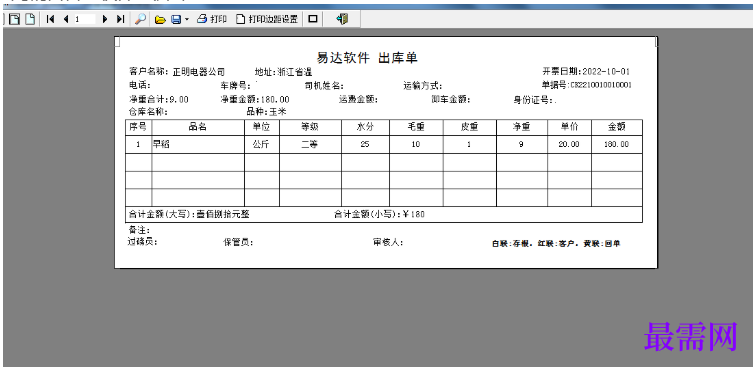Screen dimensions: 756x368
Task: Click the 备注 remark label
Action: point(139,230)
